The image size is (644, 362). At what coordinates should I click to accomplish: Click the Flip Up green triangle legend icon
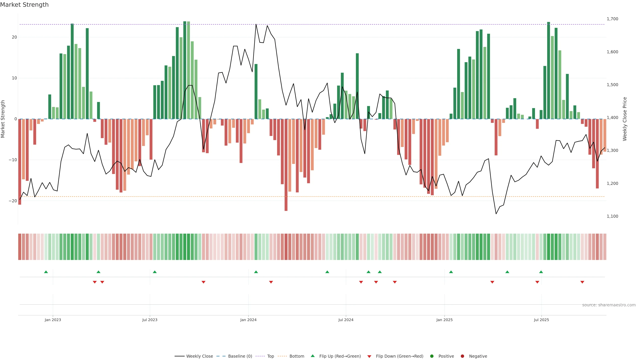pyautogui.click(x=312, y=356)
